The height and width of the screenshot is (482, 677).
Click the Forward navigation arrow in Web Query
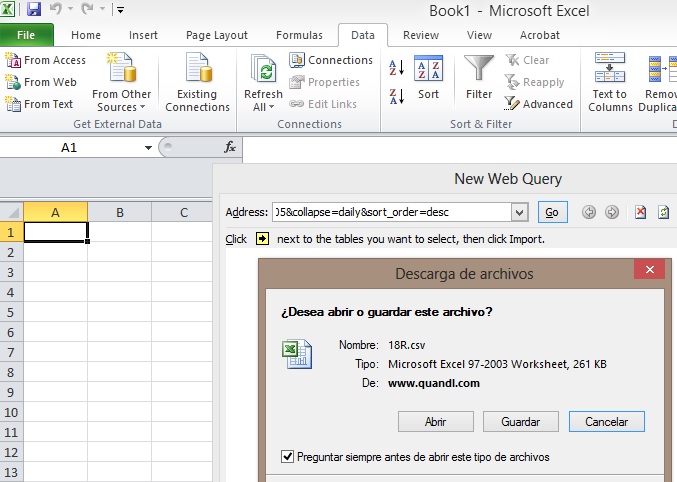(611, 212)
